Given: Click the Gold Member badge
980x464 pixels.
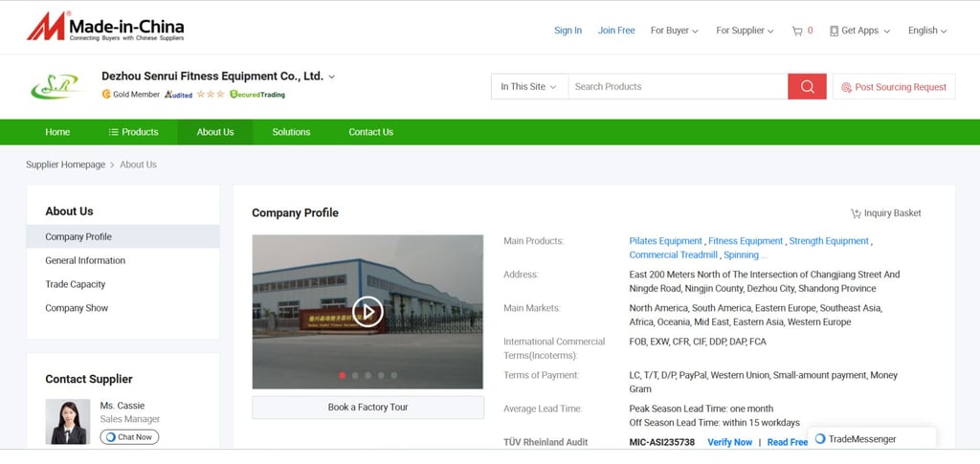Looking at the screenshot, I should click(131, 95).
